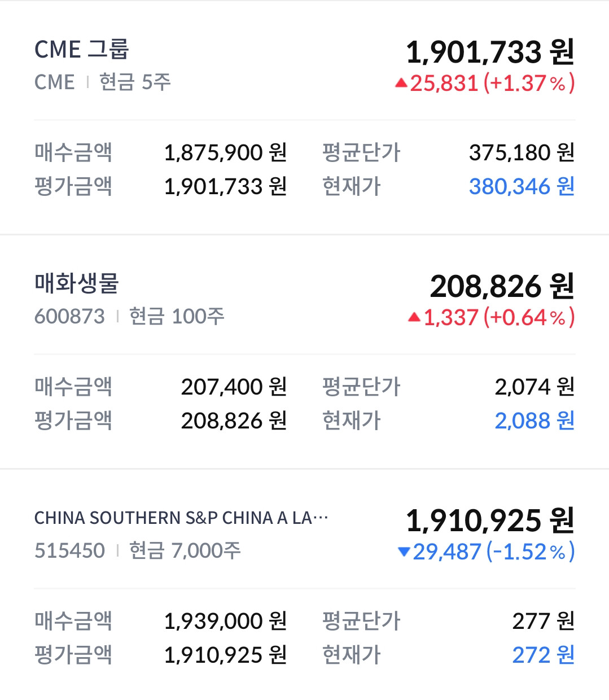Tap ticker code 515450
The height and width of the screenshot is (700, 609).
coord(69,550)
